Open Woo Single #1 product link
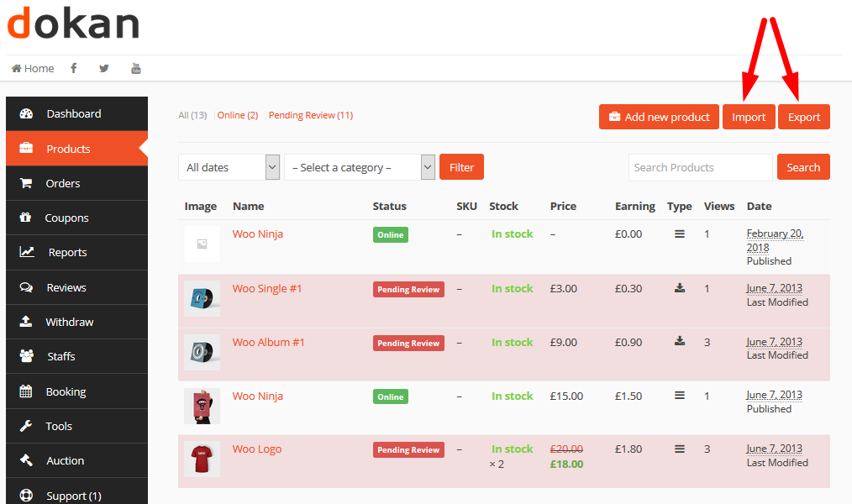Viewport: 852px width, 504px height. click(x=267, y=288)
